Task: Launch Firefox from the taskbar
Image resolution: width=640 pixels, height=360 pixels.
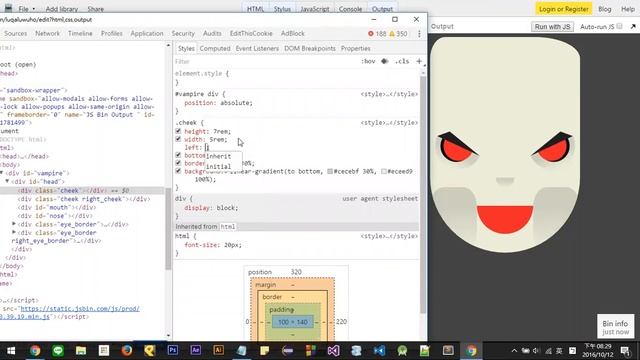Action: (x=127, y=351)
